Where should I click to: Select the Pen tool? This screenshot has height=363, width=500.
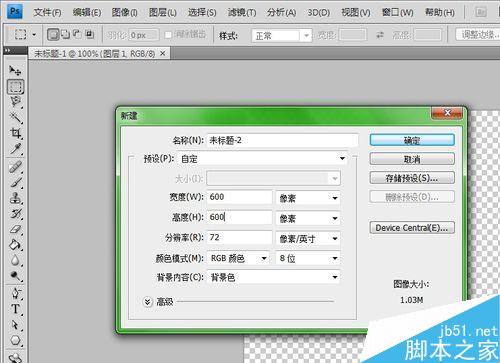point(15,293)
